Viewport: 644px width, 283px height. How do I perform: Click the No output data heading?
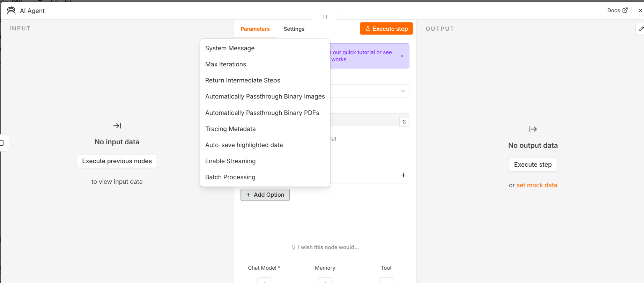coord(533,145)
